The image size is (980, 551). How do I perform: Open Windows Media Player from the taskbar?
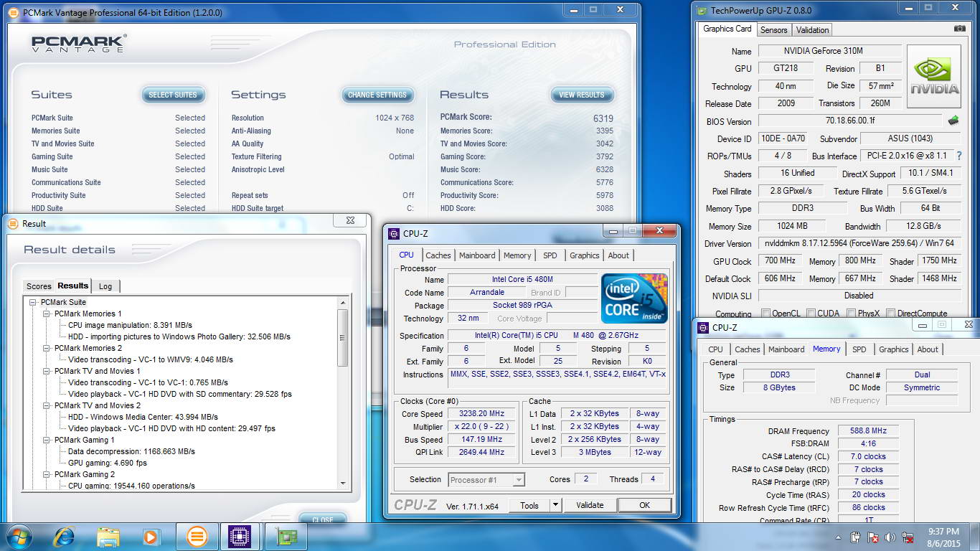[x=151, y=537]
